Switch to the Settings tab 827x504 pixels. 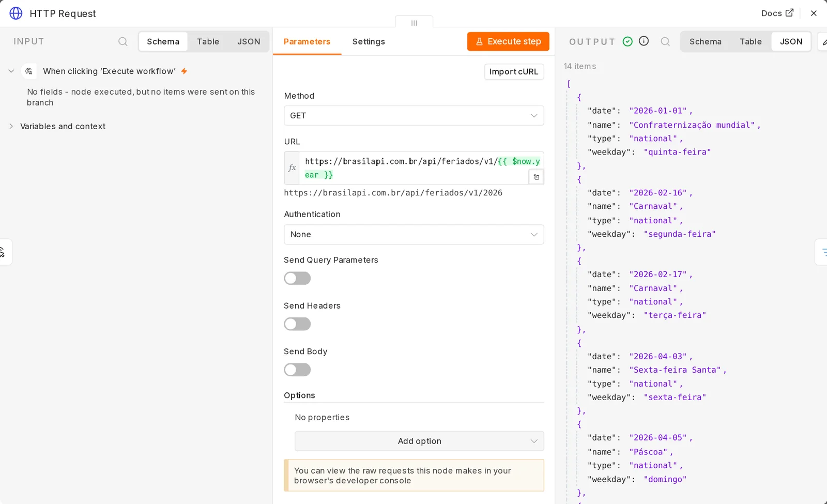tap(369, 41)
